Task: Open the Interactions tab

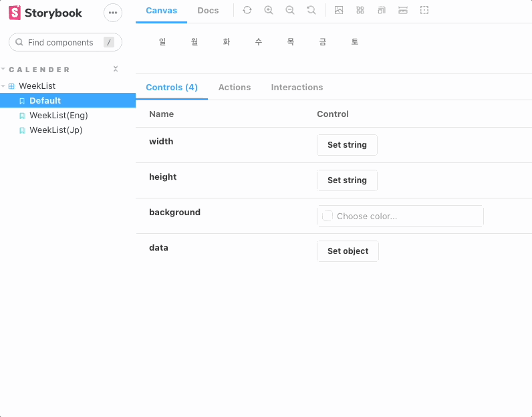Action: (x=297, y=87)
